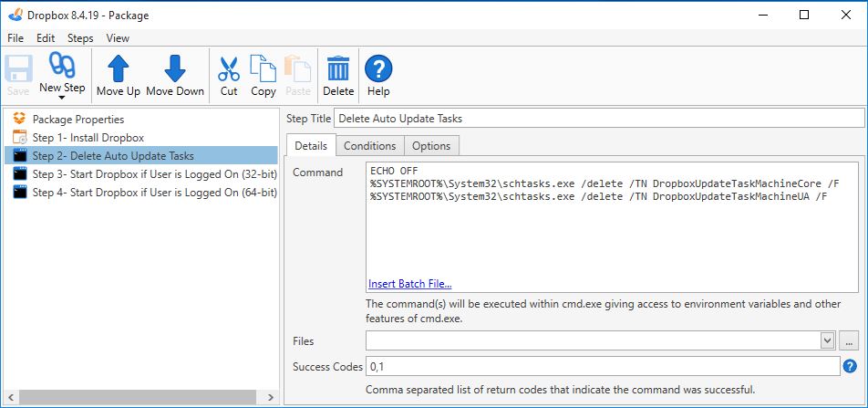
Task: Click the command icon for Step 3
Action: coord(19,173)
